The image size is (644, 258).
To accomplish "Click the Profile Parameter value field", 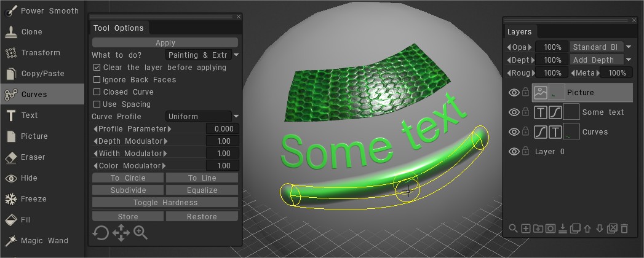I will tap(222, 129).
